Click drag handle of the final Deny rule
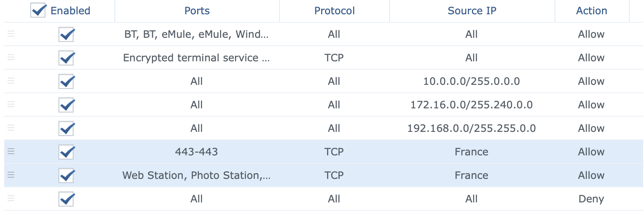Image resolution: width=644 pixels, height=215 pixels. coord(11,199)
